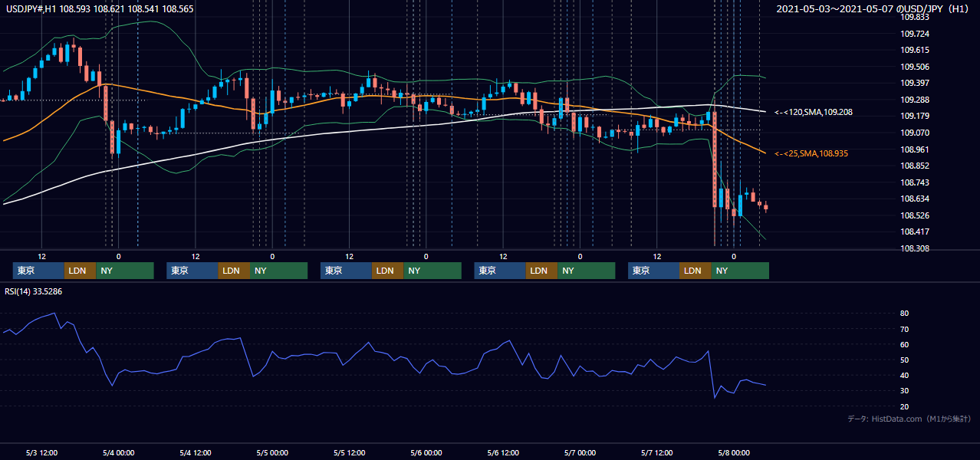
Task: Click the 5/8 00:00 date label
Action: tap(734, 452)
